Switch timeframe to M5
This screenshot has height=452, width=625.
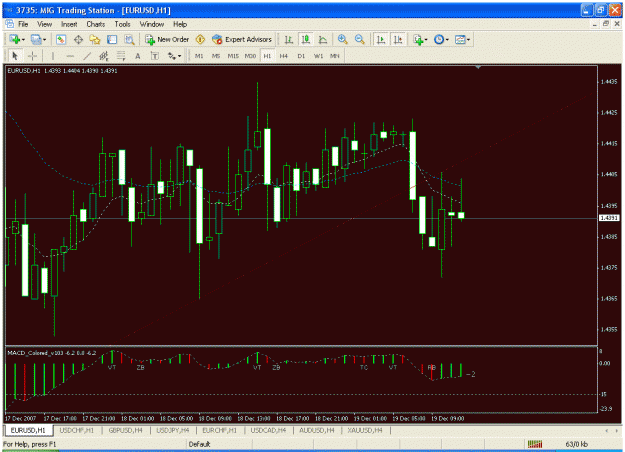[x=216, y=56]
